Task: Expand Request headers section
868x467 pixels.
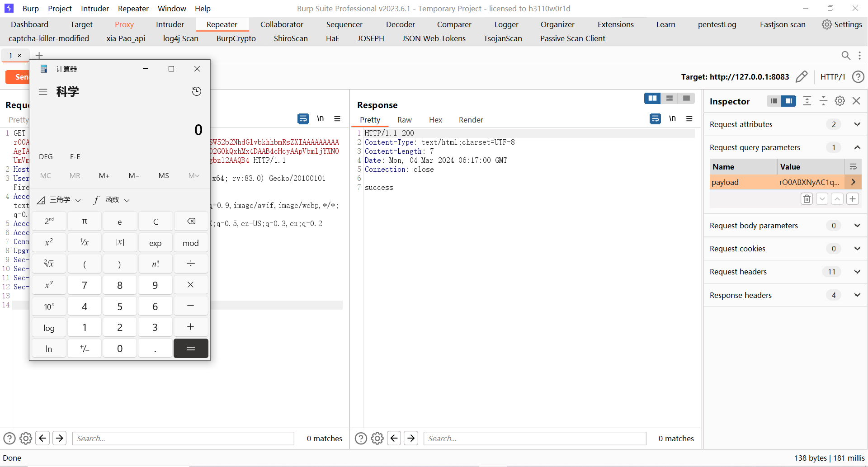Action: (857, 272)
